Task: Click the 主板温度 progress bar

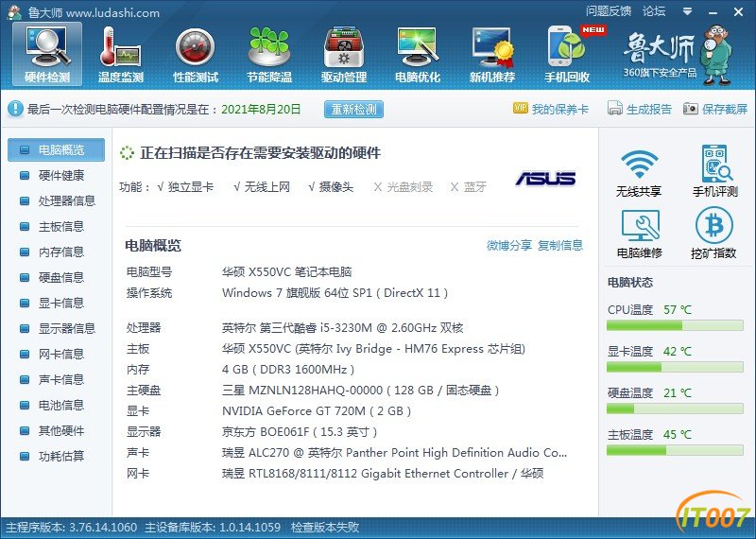Action: pyautogui.click(x=675, y=451)
